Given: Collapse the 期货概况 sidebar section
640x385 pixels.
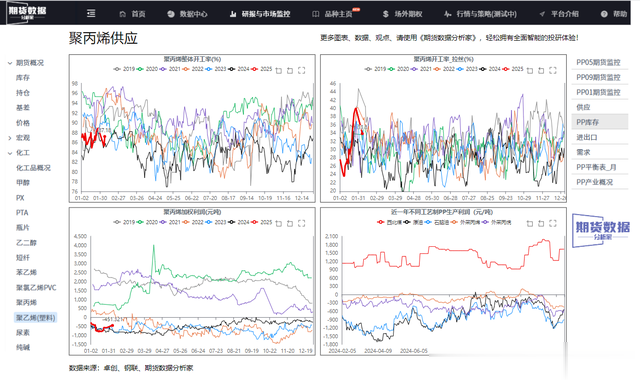Looking at the screenshot, I should pos(10,63).
